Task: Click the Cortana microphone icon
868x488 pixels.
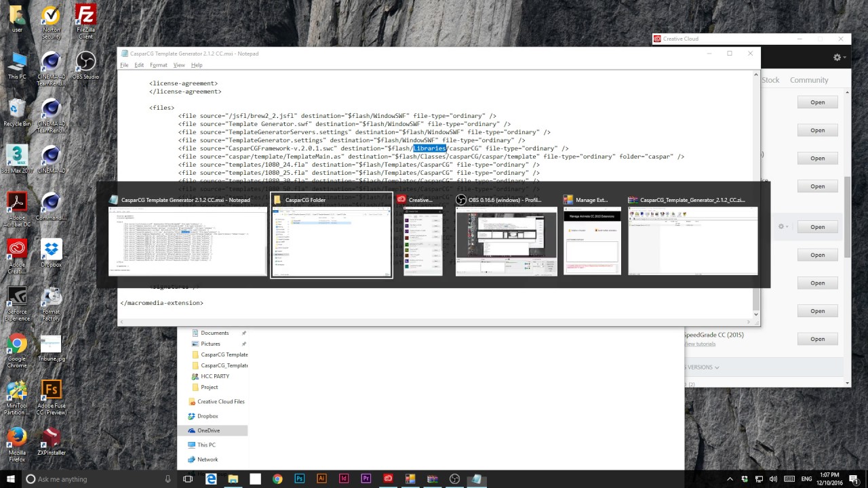Action: coord(168,479)
